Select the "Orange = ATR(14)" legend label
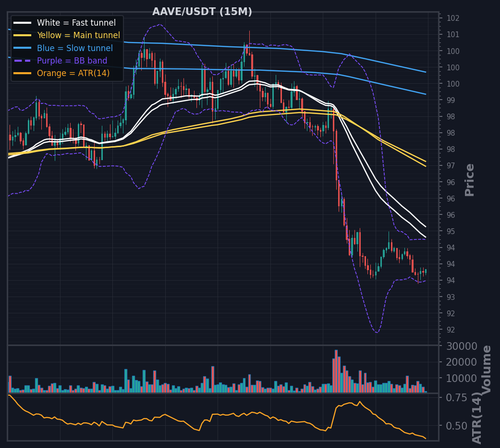This screenshot has width=500, height=448. pyautogui.click(x=73, y=73)
